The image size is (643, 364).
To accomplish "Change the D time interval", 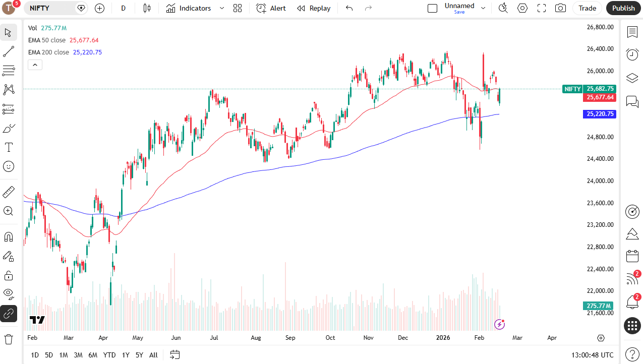I will pos(124,8).
